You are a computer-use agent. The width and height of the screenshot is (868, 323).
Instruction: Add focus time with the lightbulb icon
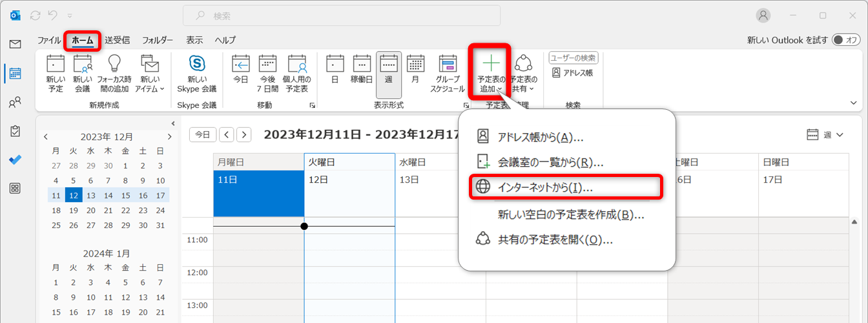114,64
